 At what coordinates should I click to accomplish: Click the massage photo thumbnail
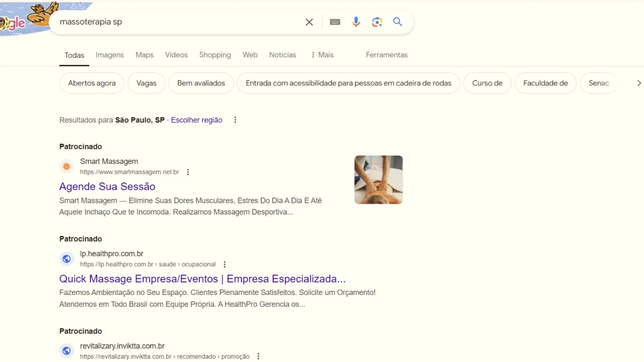(x=378, y=180)
